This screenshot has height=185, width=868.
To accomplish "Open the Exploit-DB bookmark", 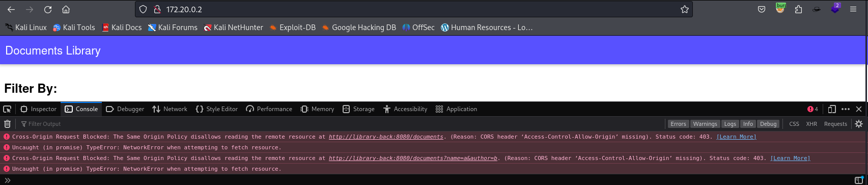I will click(x=292, y=28).
